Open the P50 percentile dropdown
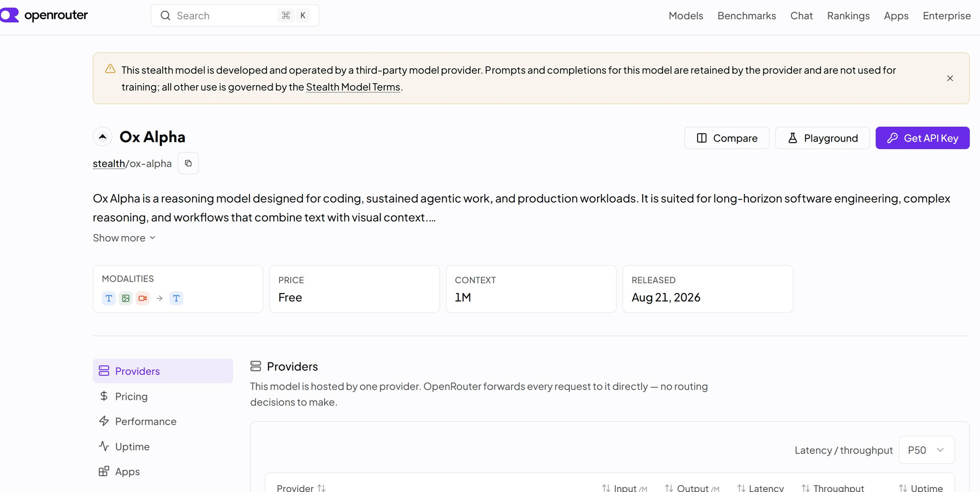The image size is (980, 492). click(x=926, y=450)
